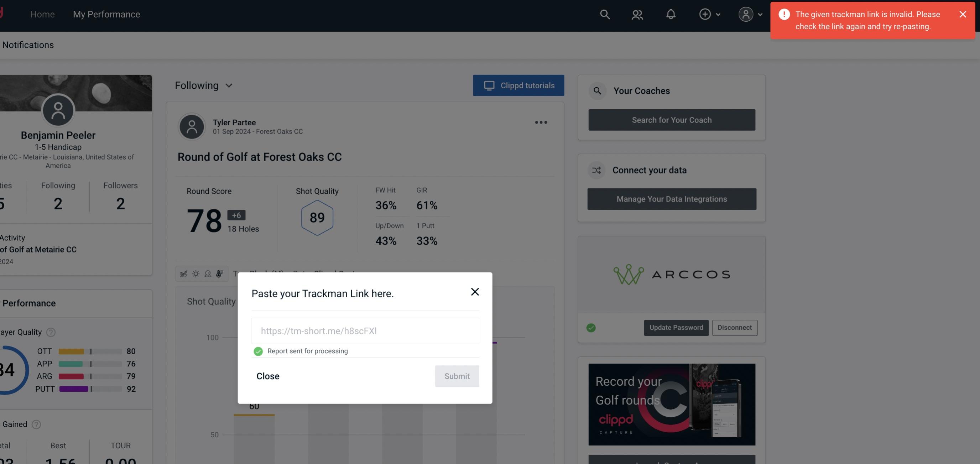Click the Clippd tutorials button
This screenshot has height=464, width=980.
(x=519, y=85)
